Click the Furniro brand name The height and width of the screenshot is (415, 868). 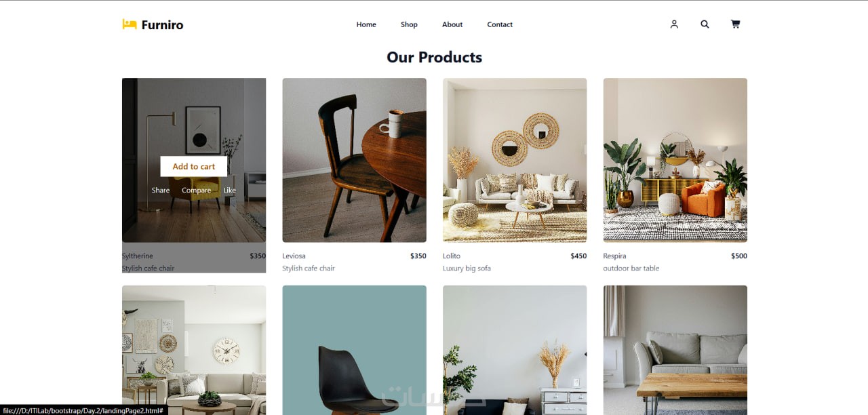click(162, 25)
